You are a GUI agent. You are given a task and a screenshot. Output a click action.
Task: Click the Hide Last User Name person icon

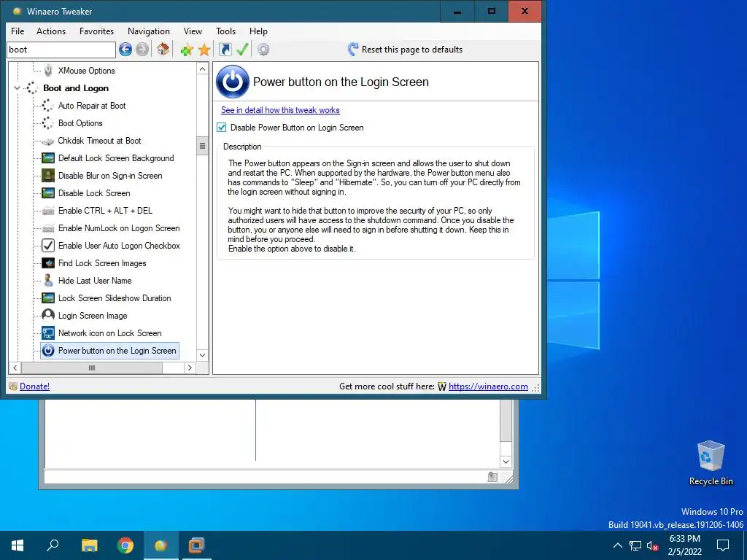[48, 281]
